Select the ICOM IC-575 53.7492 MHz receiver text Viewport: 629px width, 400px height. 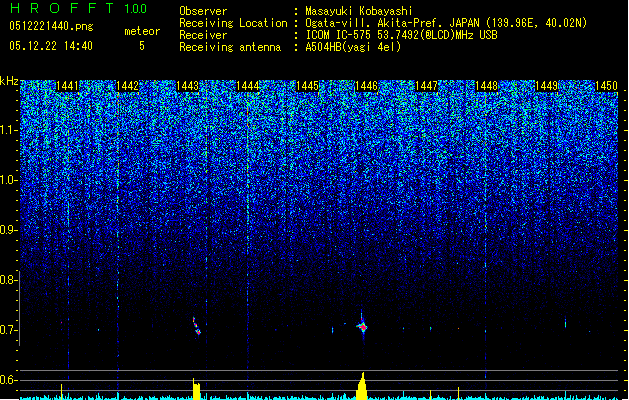[x=401, y=35]
